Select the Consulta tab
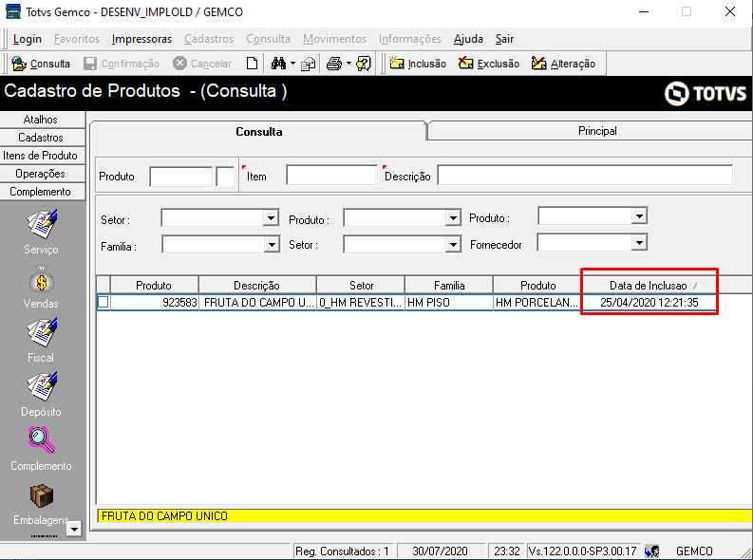 click(259, 132)
